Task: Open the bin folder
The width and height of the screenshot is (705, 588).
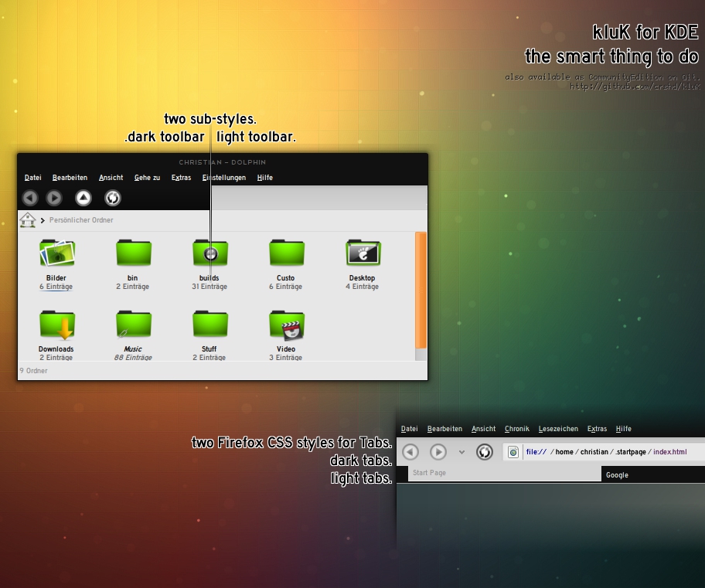Action: [134, 253]
